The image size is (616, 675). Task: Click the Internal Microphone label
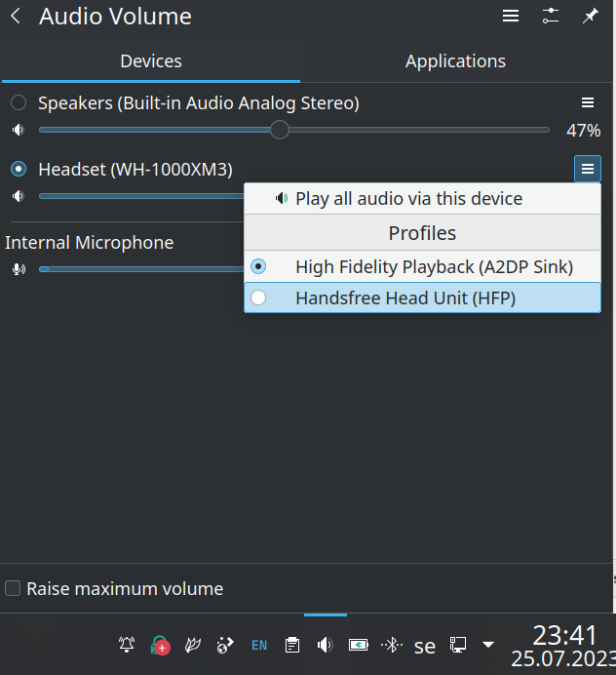(x=89, y=242)
